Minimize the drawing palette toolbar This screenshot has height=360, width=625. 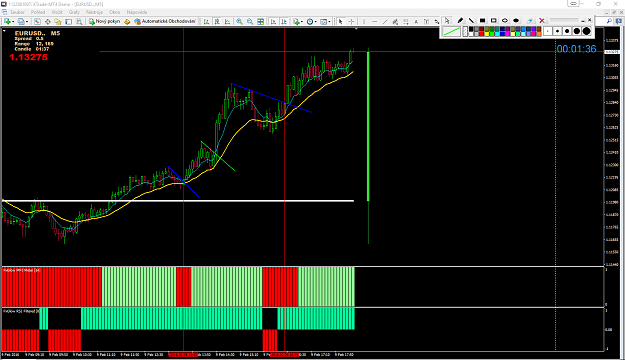[x=583, y=21]
